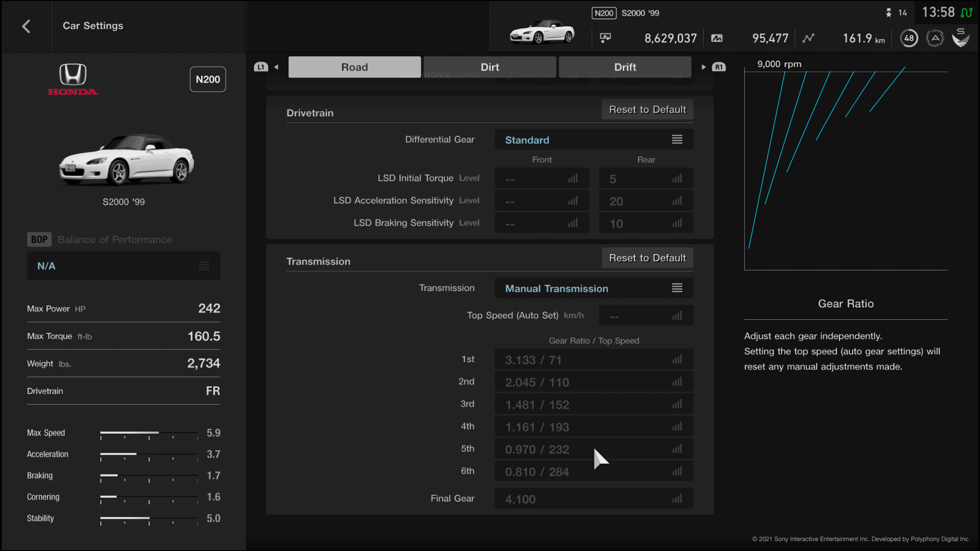Open collector level 48 badge
Screen dimensions: 980x551
pyautogui.click(x=909, y=38)
